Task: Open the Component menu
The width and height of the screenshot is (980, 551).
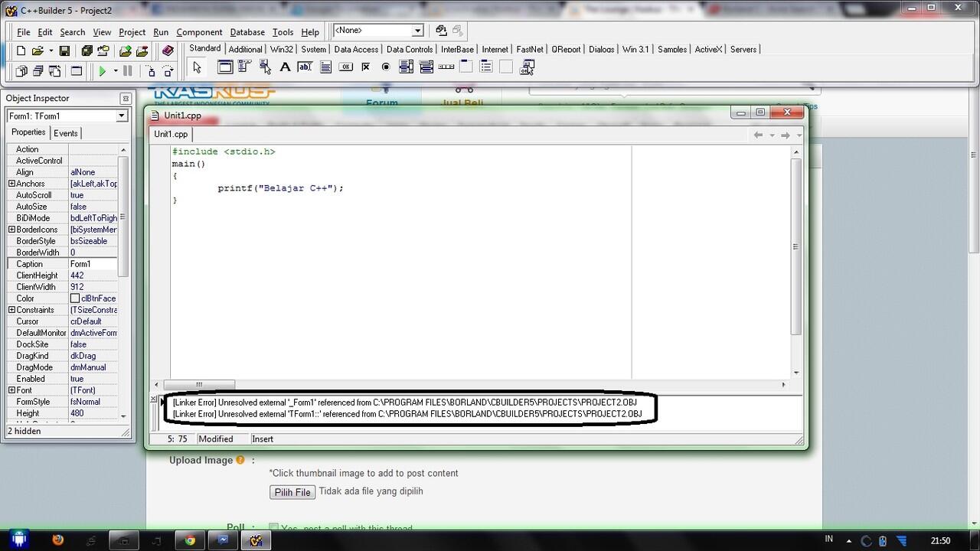Action: click(199, 32)
